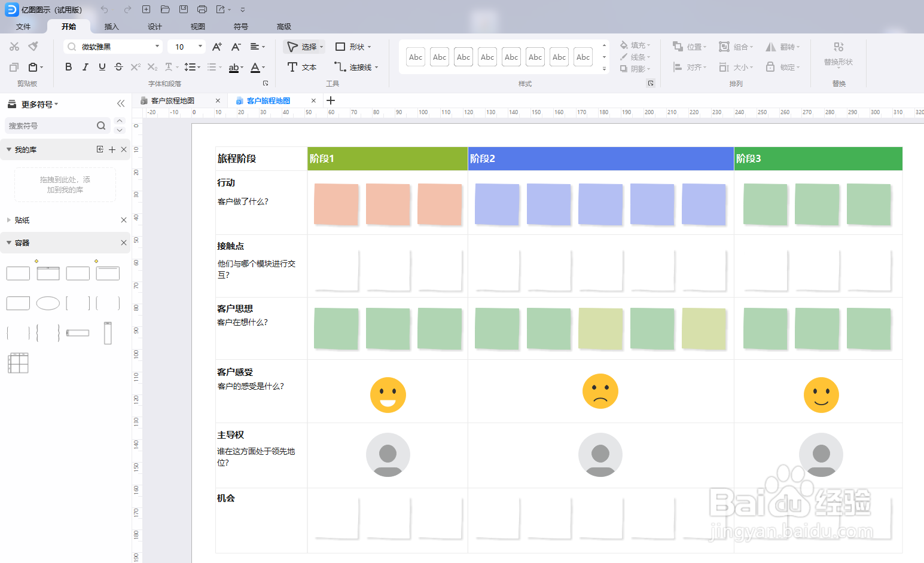This screenshot has width=924, height=563.
Task: Print the diagram with the printer icon
Action: click(x=202, y=10)
